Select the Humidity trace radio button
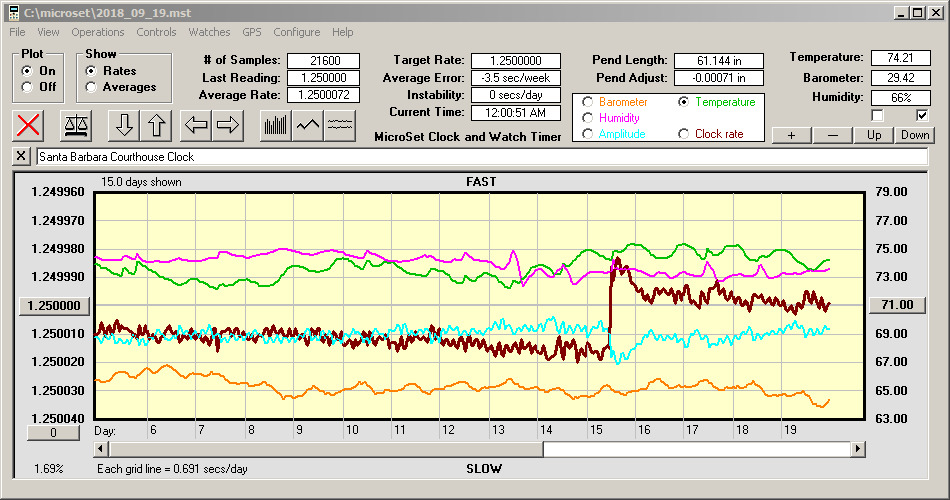The height and width of the screenshot is (500, 950). click(587, 118)
